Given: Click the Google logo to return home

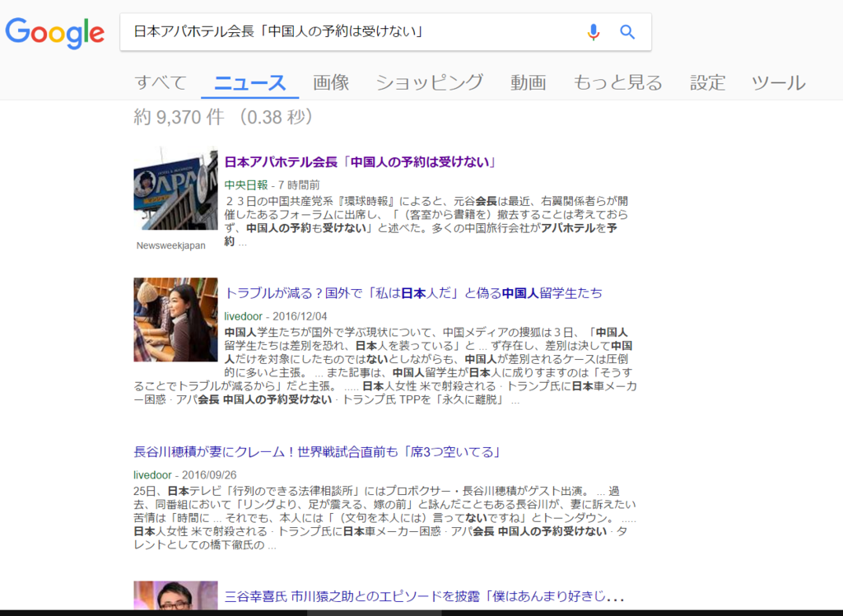Looking at the screenshot, I should (54, 34).
